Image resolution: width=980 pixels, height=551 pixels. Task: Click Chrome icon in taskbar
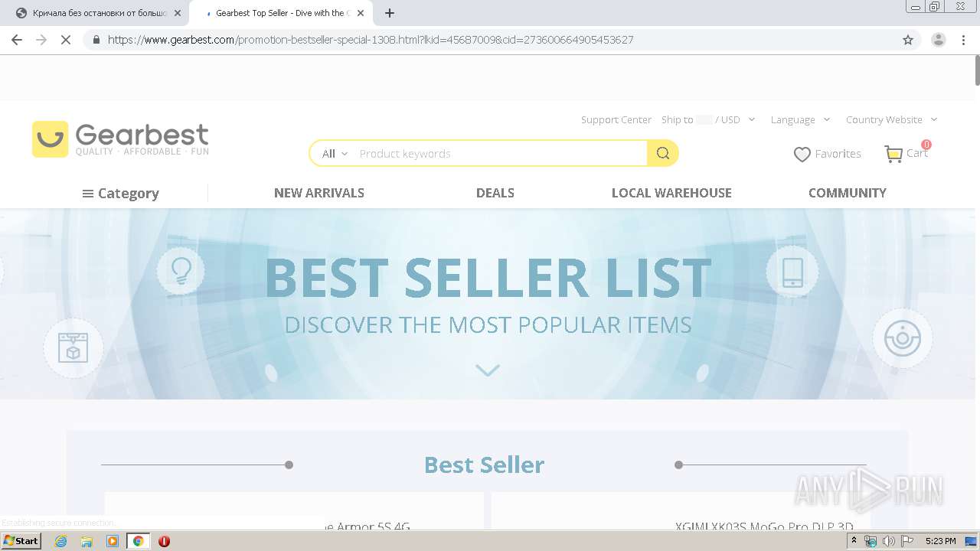coord(138,541)
